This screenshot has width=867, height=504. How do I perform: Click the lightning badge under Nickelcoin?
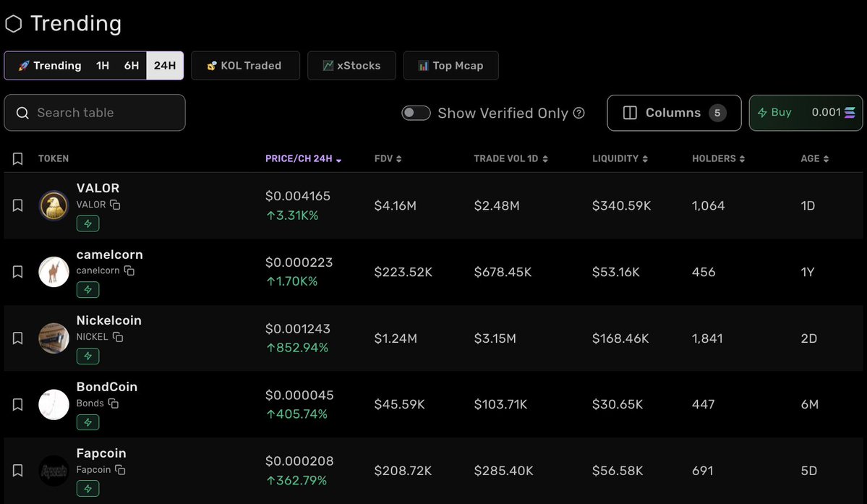point(88,356)
